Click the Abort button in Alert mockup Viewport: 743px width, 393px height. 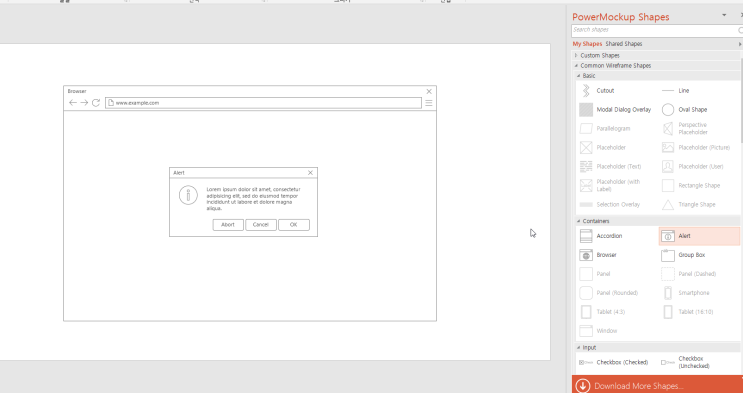pyautogui.click(x=228, y=225)
